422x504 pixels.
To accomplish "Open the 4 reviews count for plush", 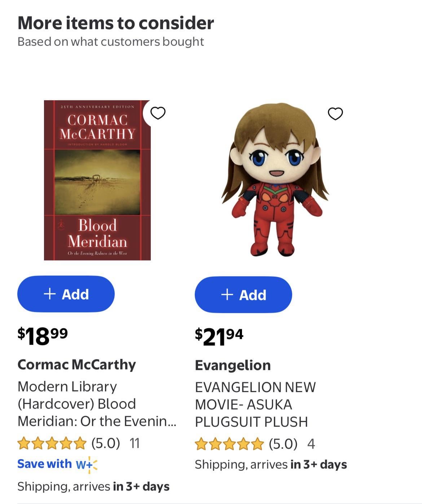I will [311, 444].
